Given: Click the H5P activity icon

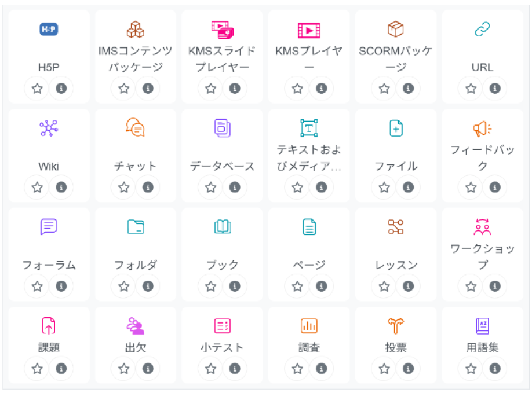Looking at the screenshot, I should [x=49, y=30].
